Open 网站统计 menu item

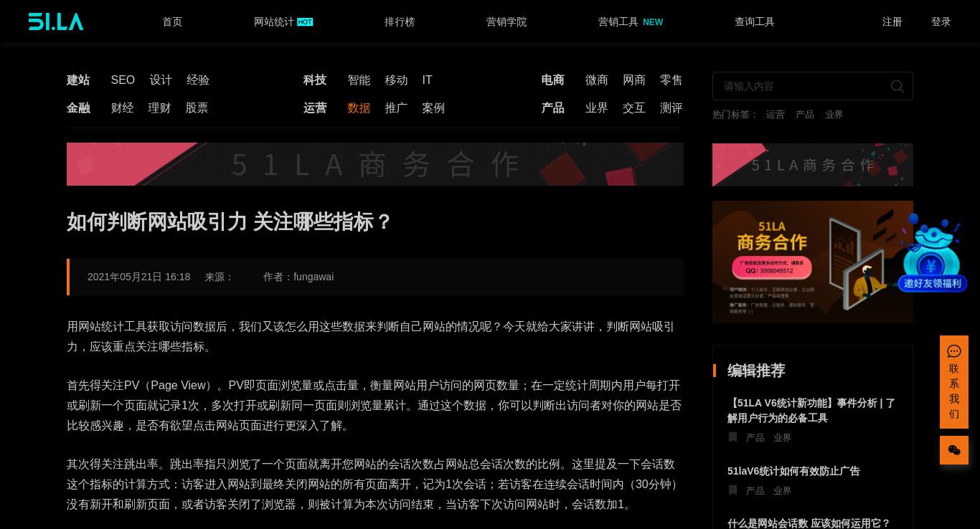coord(274,22)
